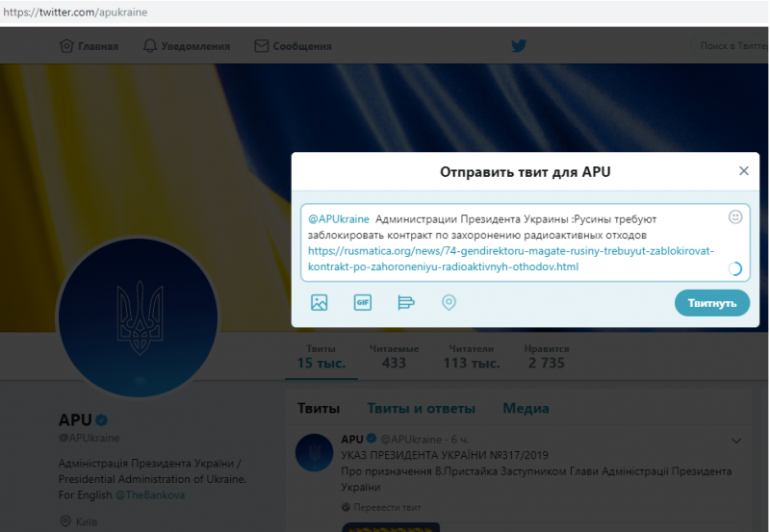Switch to the Медиа tab
The height and width of the screenshot is (532, 770).
pos(526,408)
